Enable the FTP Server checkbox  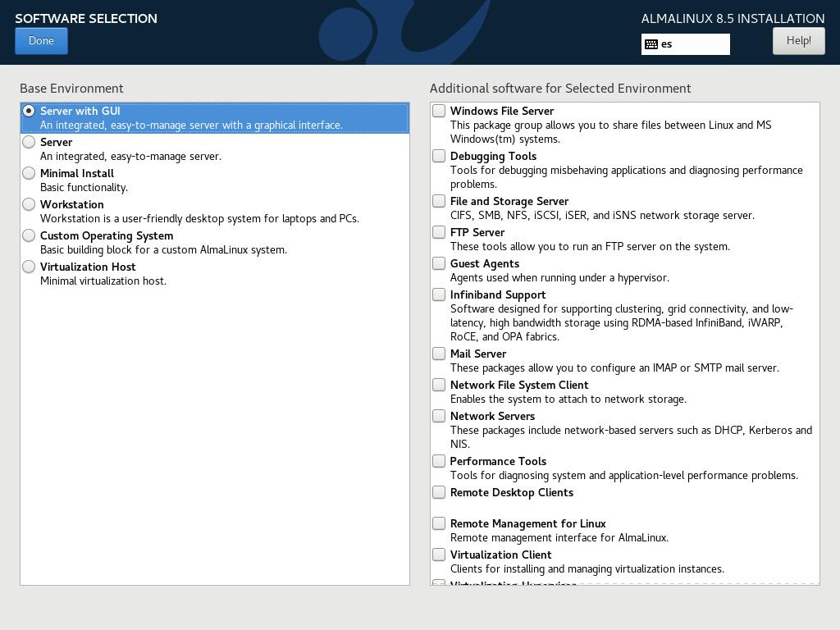(x=439, y=232)
